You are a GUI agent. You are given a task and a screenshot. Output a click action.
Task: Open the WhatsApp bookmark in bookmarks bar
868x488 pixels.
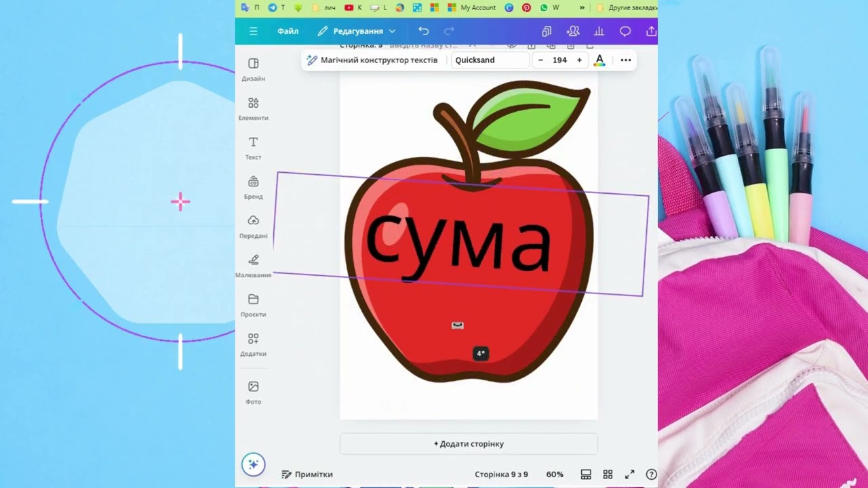pos(549,7)
